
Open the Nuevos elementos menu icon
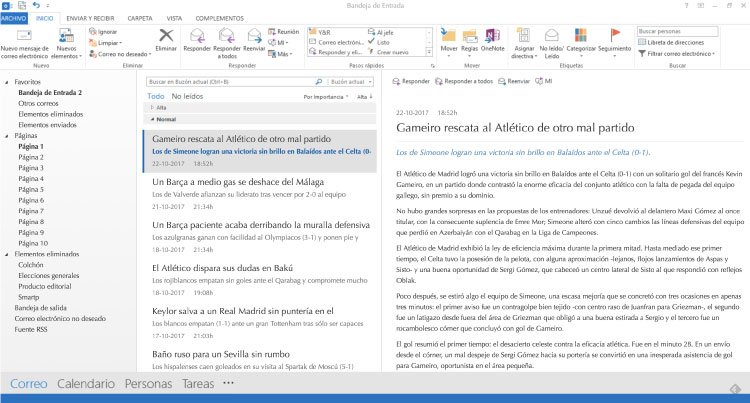[66, 36]
